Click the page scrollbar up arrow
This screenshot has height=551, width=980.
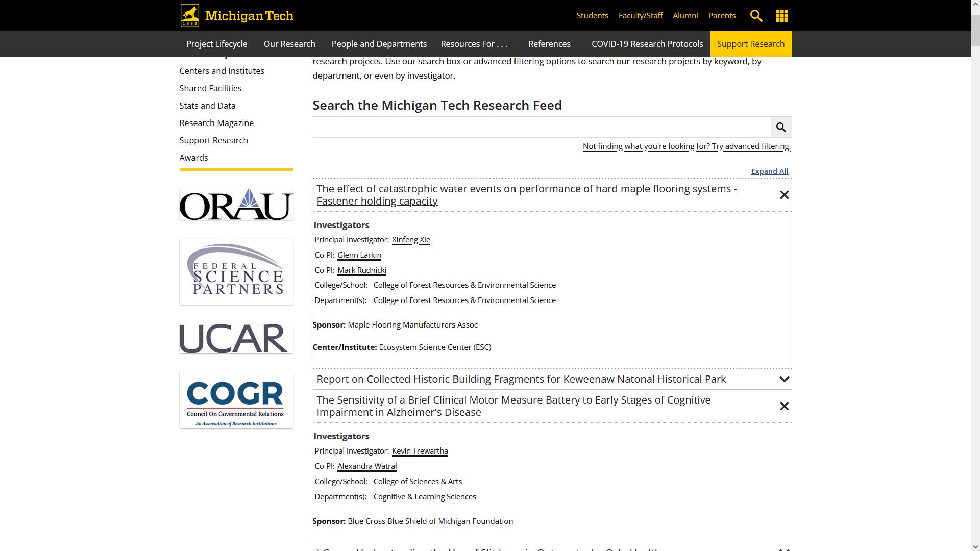[975, 5]
